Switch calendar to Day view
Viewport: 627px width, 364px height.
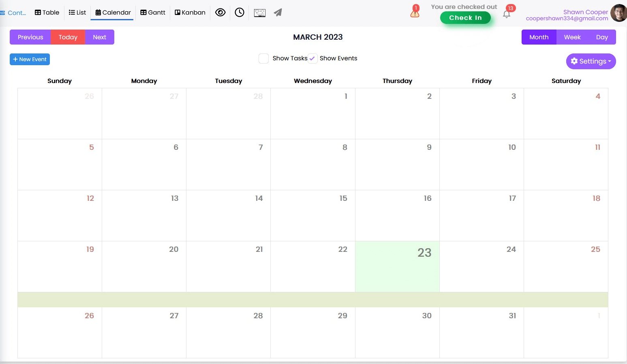coord(601,37)
